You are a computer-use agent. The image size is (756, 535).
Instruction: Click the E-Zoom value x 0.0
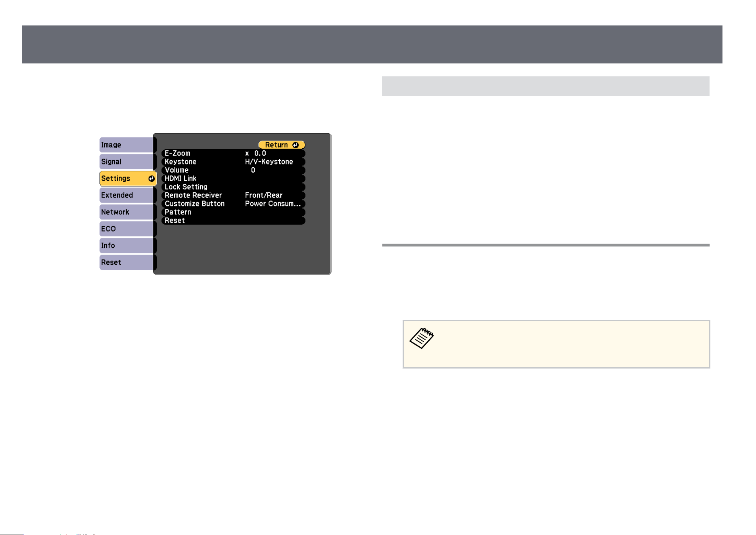(256, 153)
